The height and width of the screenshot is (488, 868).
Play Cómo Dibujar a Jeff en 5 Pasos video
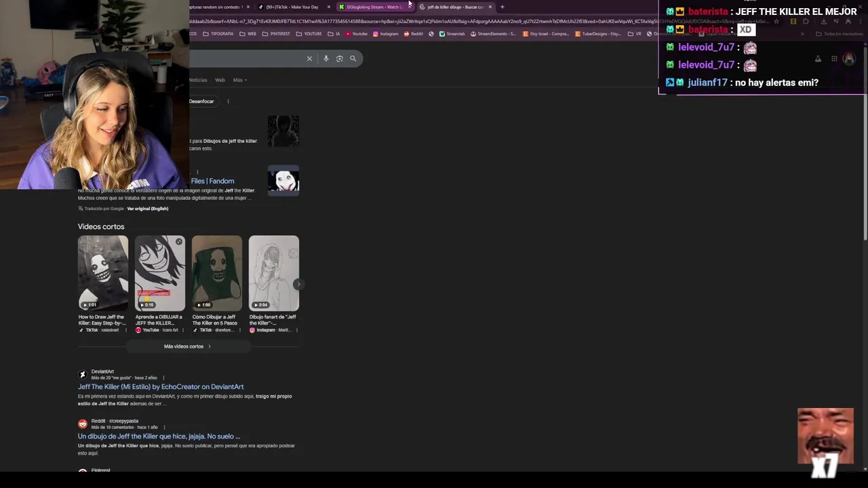(x=216, y=273)
